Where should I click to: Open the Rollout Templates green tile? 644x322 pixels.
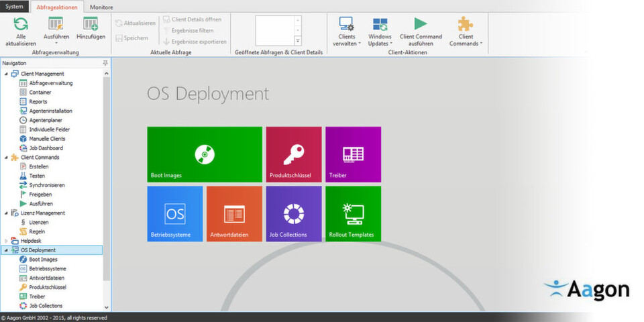(354, 213)
